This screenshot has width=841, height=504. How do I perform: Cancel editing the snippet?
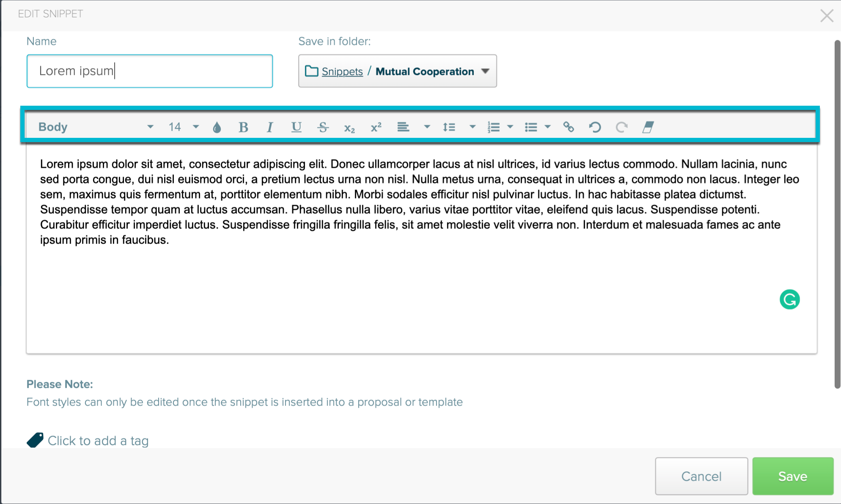pyautogui.click(x=701, y=476)
